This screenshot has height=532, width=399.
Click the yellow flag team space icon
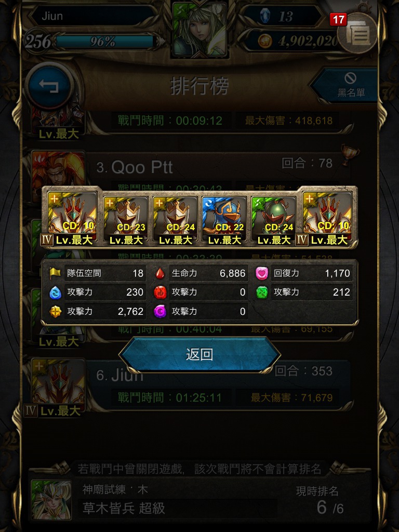[x=55, y=272]
